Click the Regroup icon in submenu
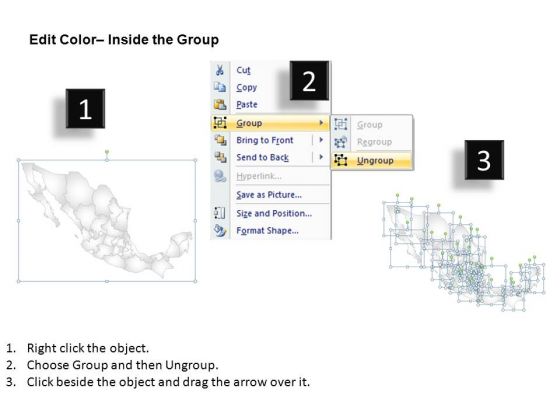Image resolution: width=560 pixels, height=420 pixels. click(340, 142)
